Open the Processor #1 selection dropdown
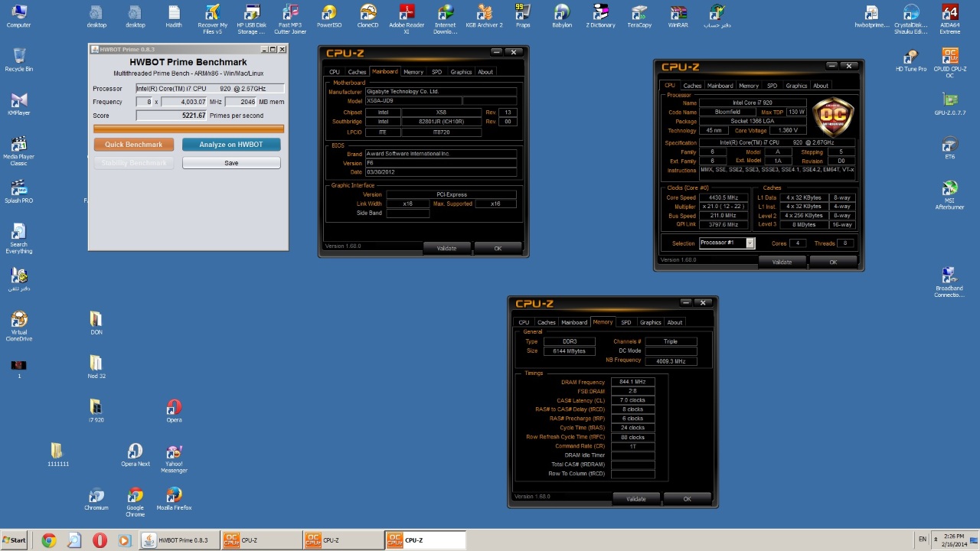 coord(727,243)
